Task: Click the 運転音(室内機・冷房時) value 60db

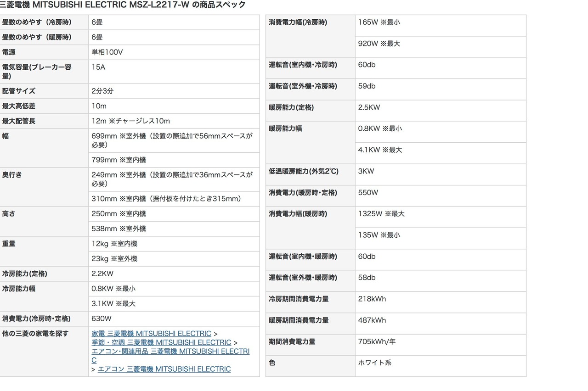Action: coord(367,65)
